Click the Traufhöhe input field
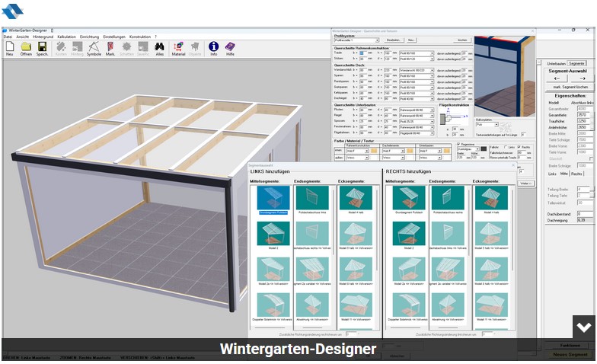 [583, 121]
